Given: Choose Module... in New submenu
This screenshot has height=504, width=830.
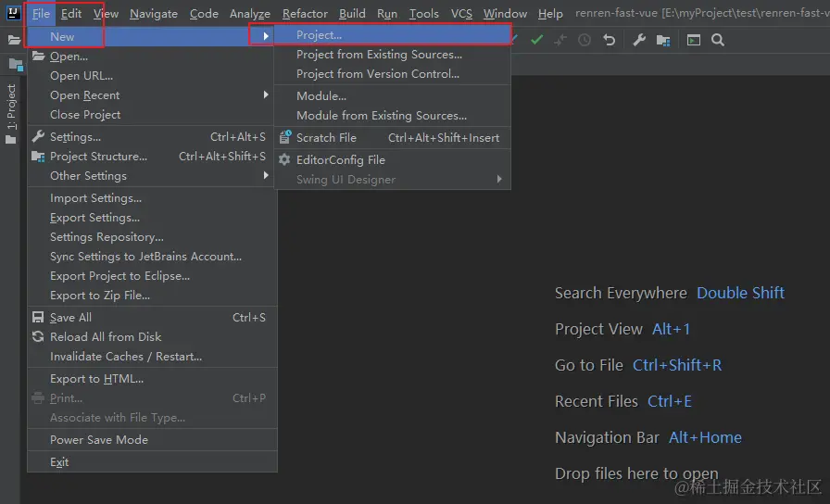Looking at the screenshot, I should click(x=392, y=96).
